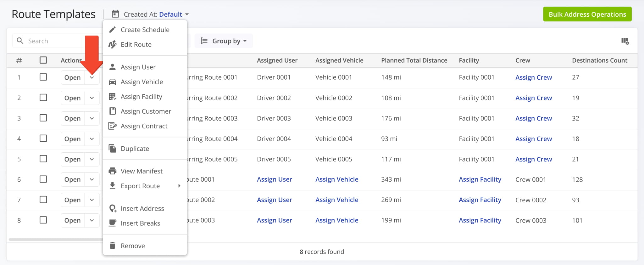Click the Insert Breaks cup icon
644x265 pixels.
pos(112,223)
